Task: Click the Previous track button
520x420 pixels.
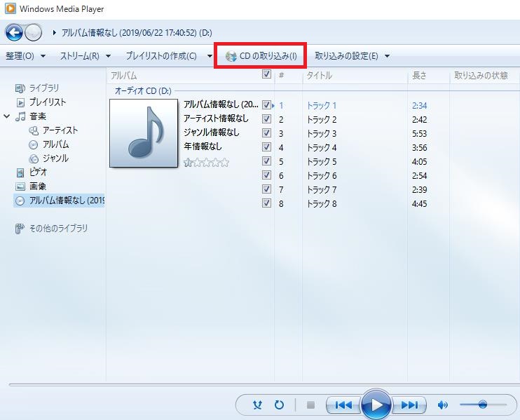Action: 343,405
